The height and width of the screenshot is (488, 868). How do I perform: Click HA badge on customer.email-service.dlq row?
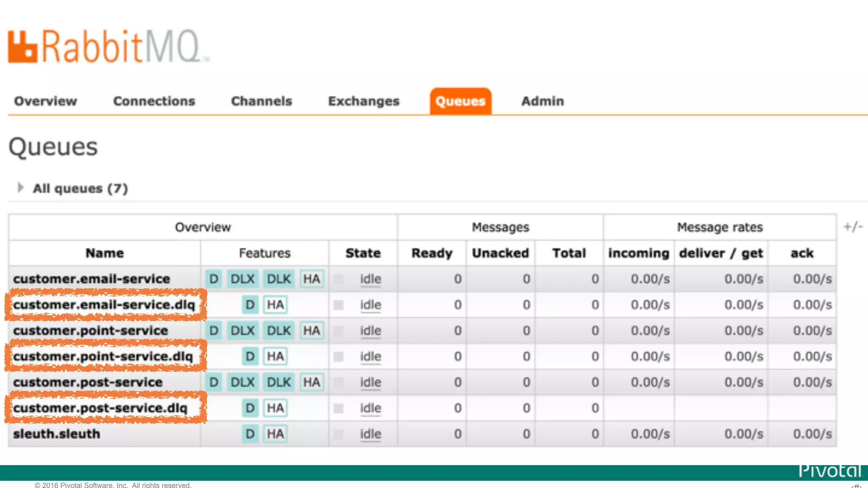click(x=275, y=305)
